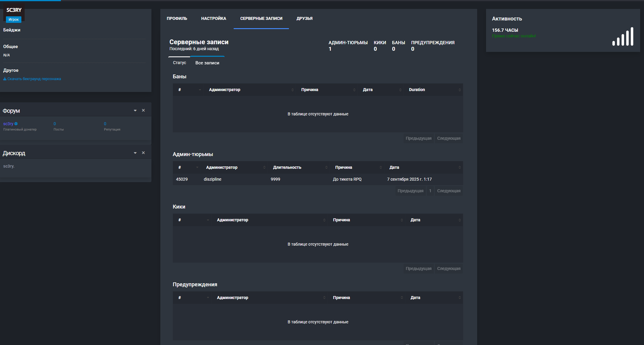Image resolution: width=644 pixels, height=345 pixels.
Task: Sort Баны table by Администратор
Action: click(250, 90)
